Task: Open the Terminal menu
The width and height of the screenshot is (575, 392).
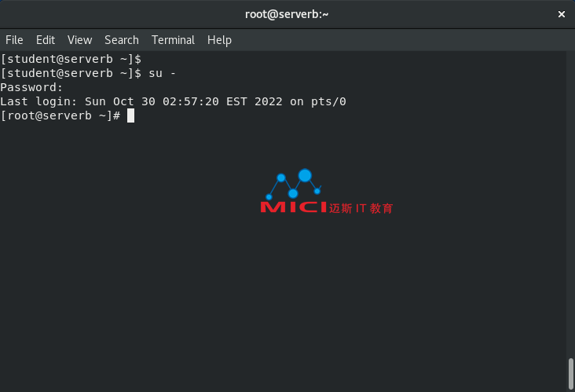Action: pyautogui.click(x=173, y=40)
